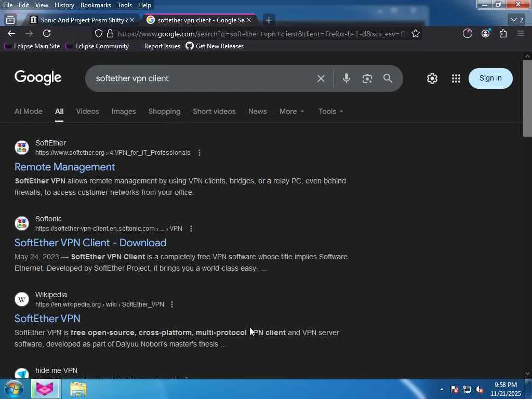Select the Shopping search tab
The height and width of the screenshot is (399, 532).
coord(164,111)
